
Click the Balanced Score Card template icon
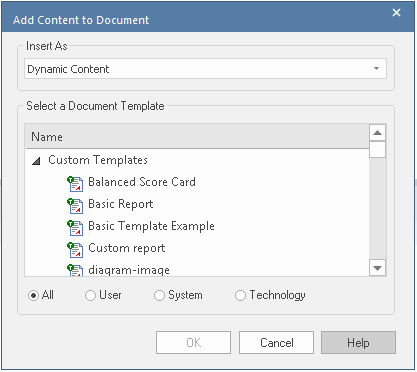(x=75, y=184)
